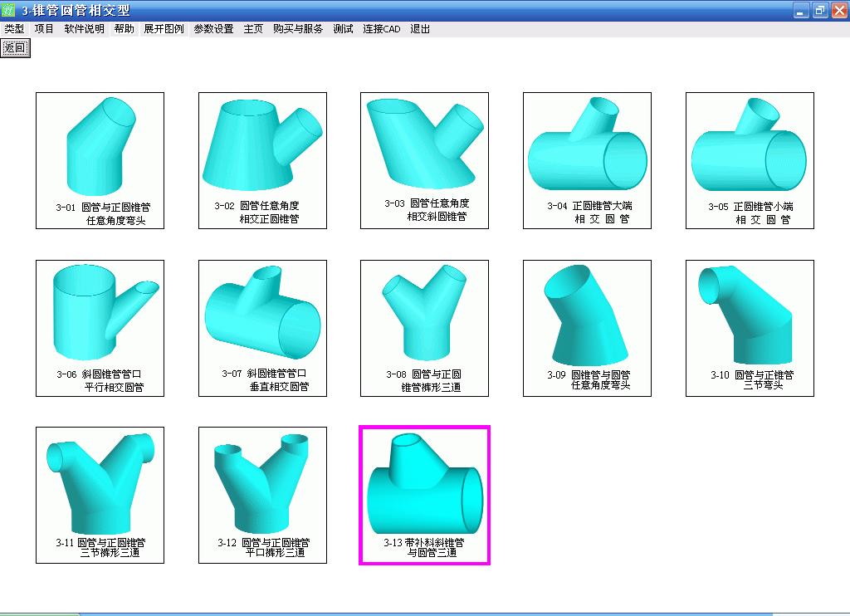The image size is (850, 616).
Task: Open the 3-12 平口裤形三通 shape
Action: point(262,495)
